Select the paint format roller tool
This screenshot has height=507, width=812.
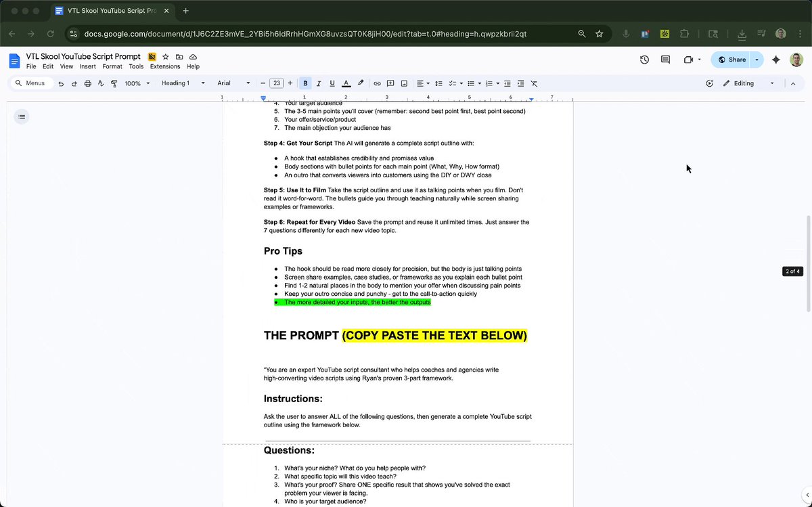(114, 83)
